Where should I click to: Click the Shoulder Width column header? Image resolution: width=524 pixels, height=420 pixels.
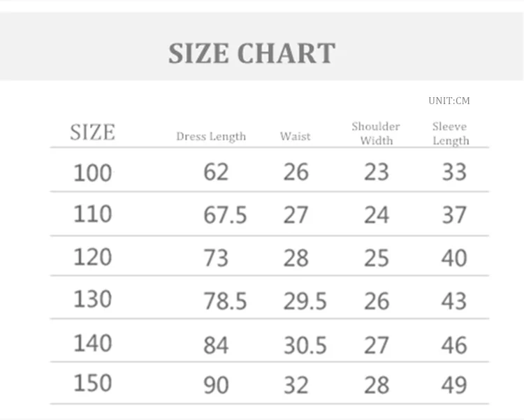pos(376,133)
